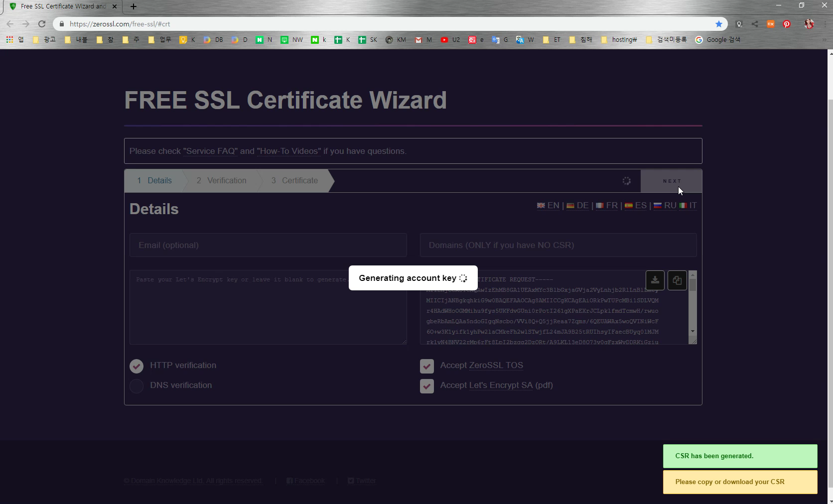Switch language to FR

tap(607, 205)
